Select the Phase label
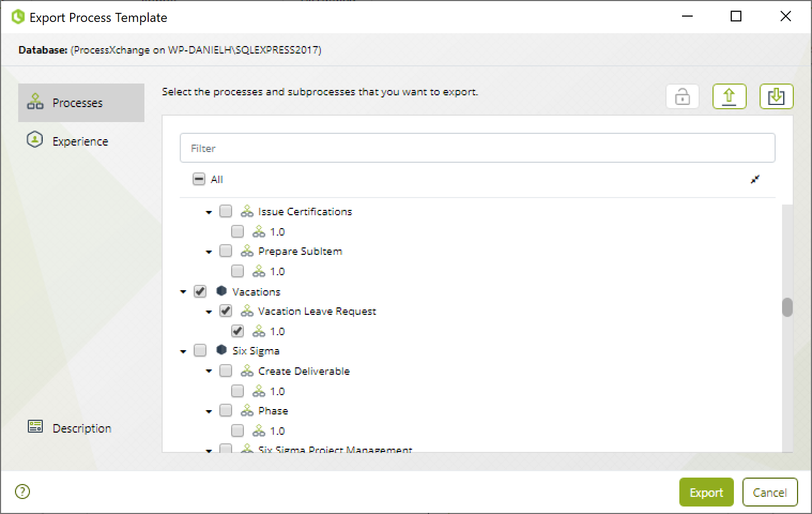The height and width of the screenshot is (514, 812). (x=273, y=411)
